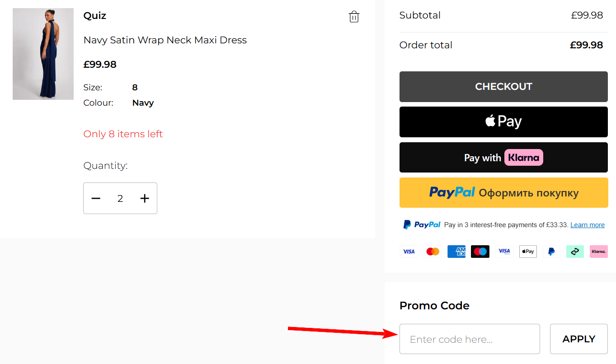Choose the Pay with Klarna button
The image size is (616, 364).
tap(503, 158)
